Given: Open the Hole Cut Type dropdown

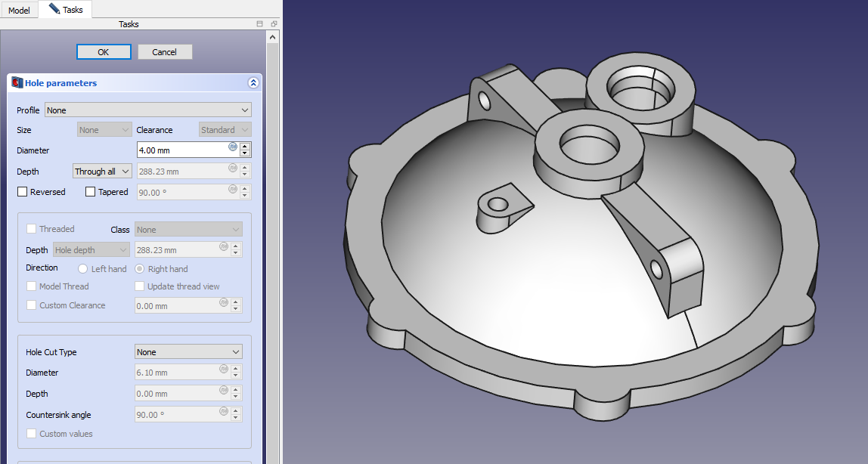Looking at the screenshot, I should (188, 352).
